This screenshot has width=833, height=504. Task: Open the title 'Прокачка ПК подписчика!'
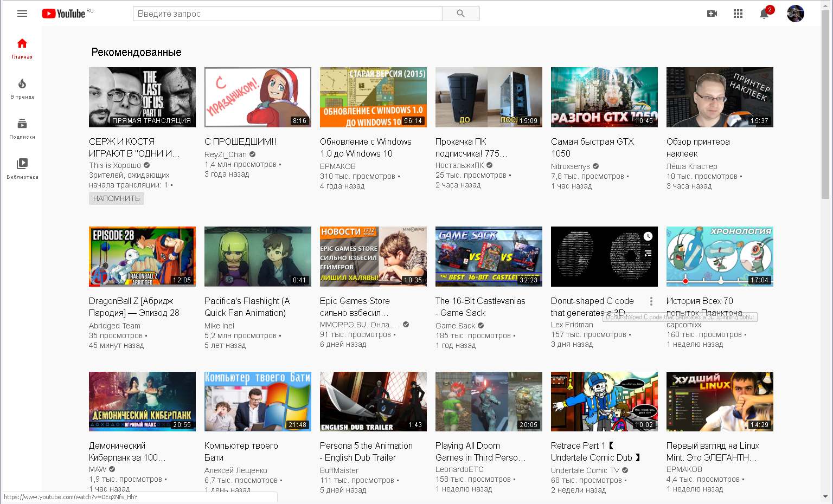point(471,147)
